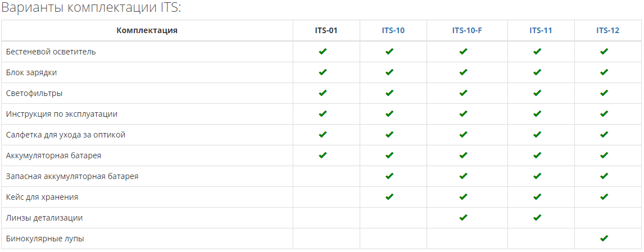Click the Варианты комплектации ITS heading
The image size is (644, 252).
91,8
